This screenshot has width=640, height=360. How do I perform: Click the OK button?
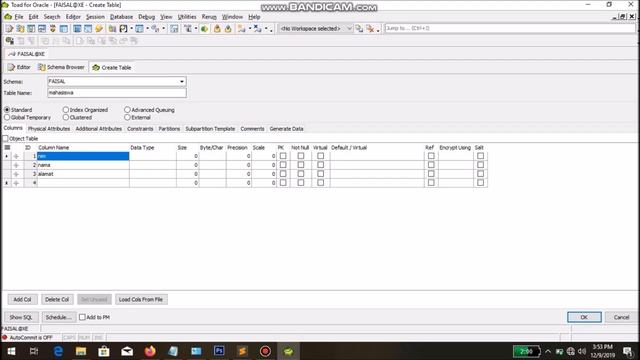click(x=584, y=317)
